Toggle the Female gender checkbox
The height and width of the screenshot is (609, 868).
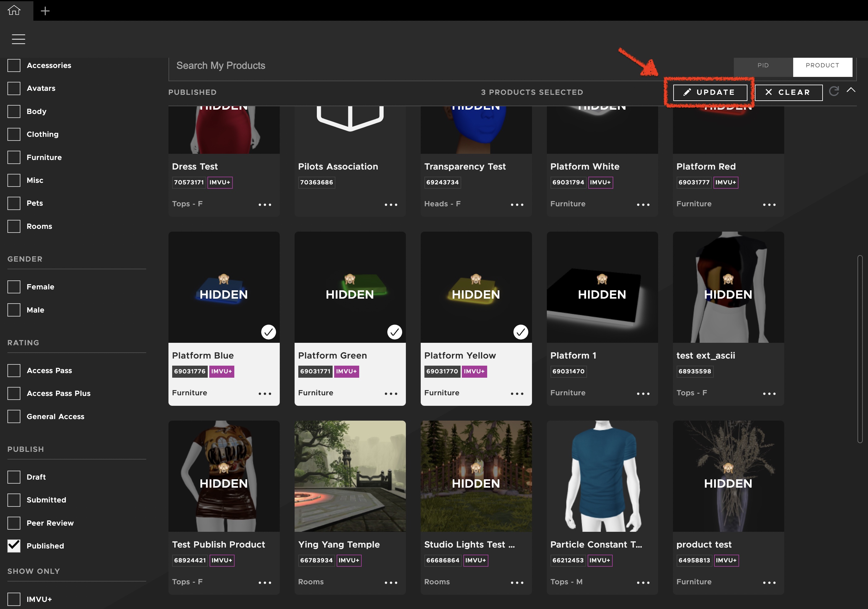coord(14,287)
